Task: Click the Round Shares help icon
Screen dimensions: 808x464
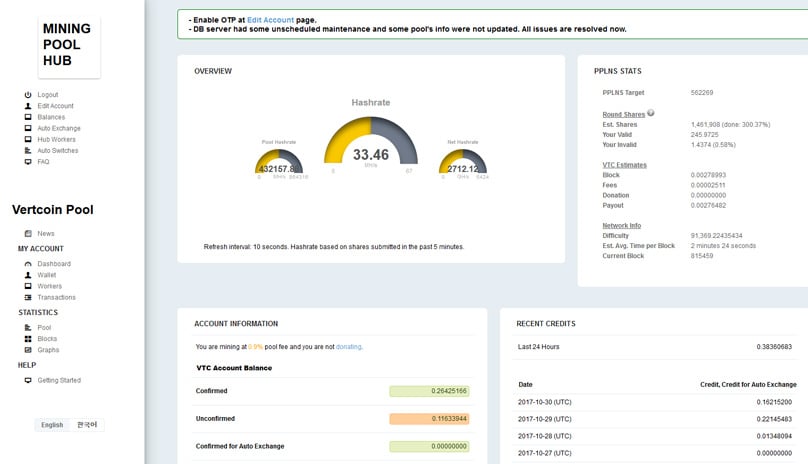Action: tap(651, 113)
